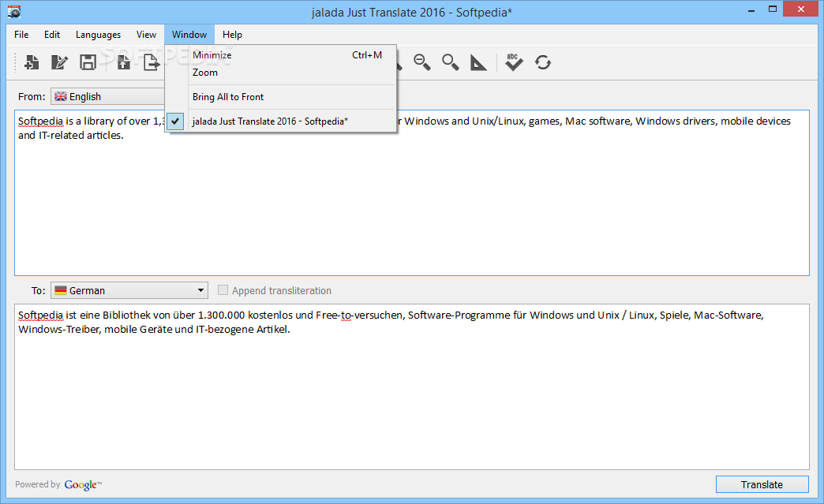Screen dimensions: 824x504
Task: Click the word Softpedia in the source text
Action: coord(40,121)
